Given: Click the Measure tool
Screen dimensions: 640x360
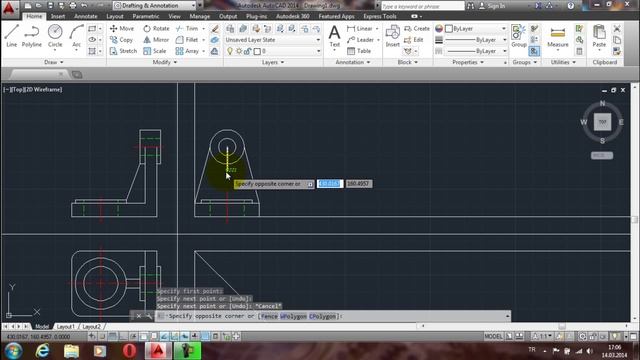Looking at the screenshot, I should click(558, 37).
